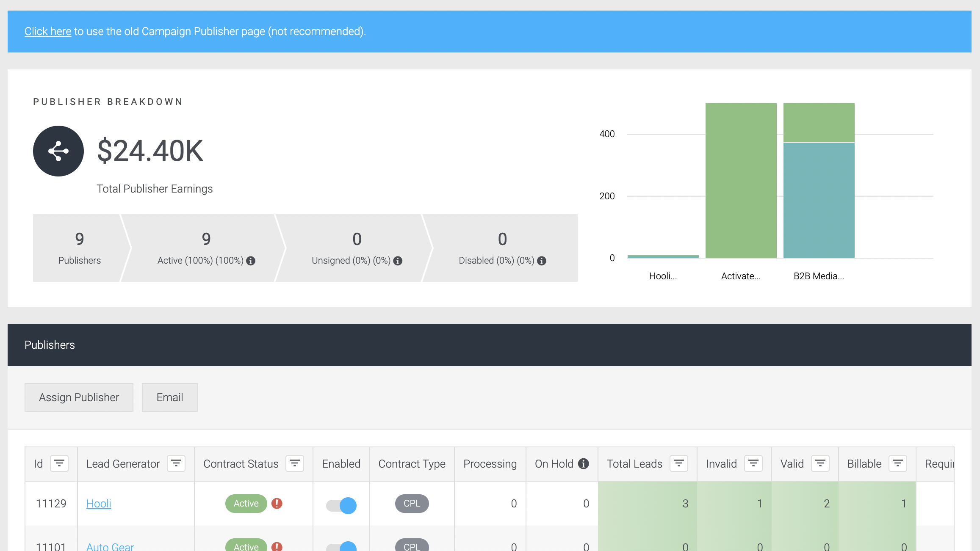Screen dimensions: 980x551
Task: Toggle the Enabled switch for Auto Gear
Action: 341,546
